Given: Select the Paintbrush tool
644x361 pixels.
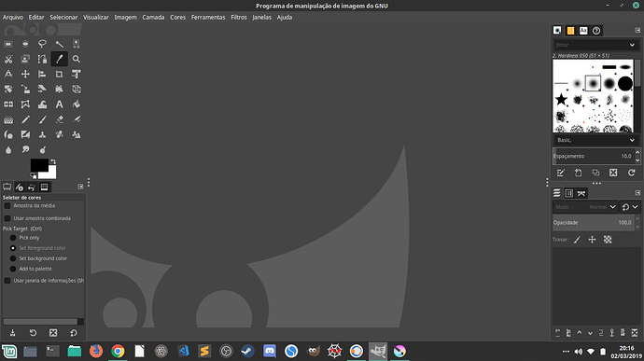Looking at the screenshot, I should 42,119.
